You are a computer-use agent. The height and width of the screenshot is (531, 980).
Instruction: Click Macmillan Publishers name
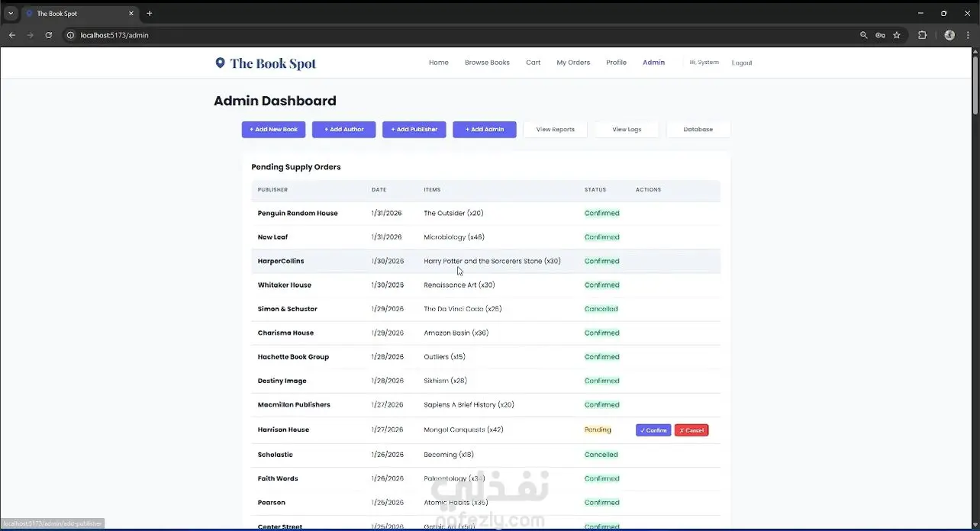pyautogui.click(x=294, y=404)
